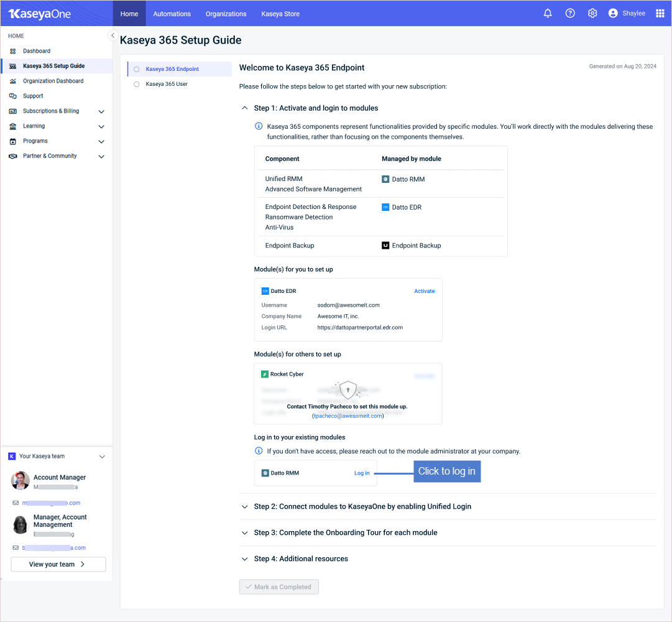Image resolution: width=672 pixels, height=622 pixels.
Task: Click the Mark as Completed button
Action: click(x=278, y=587)
